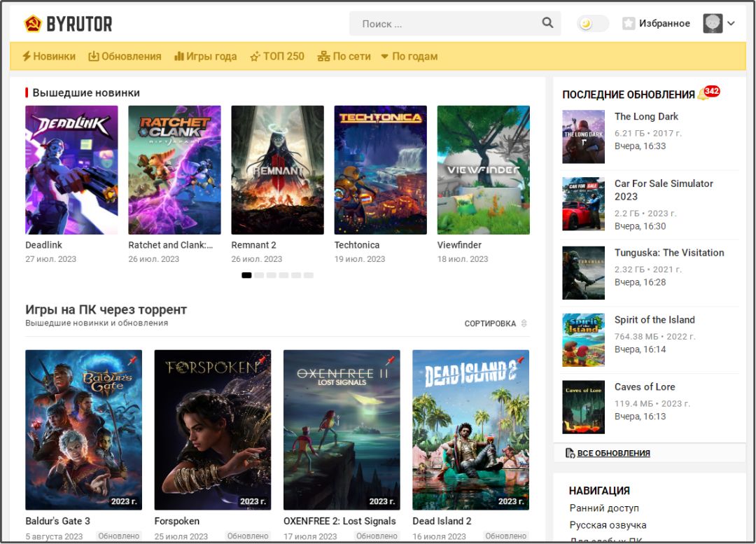Open the Ratchet and Clank cover thumbnail
756x544 pixels.
(174, 169)
